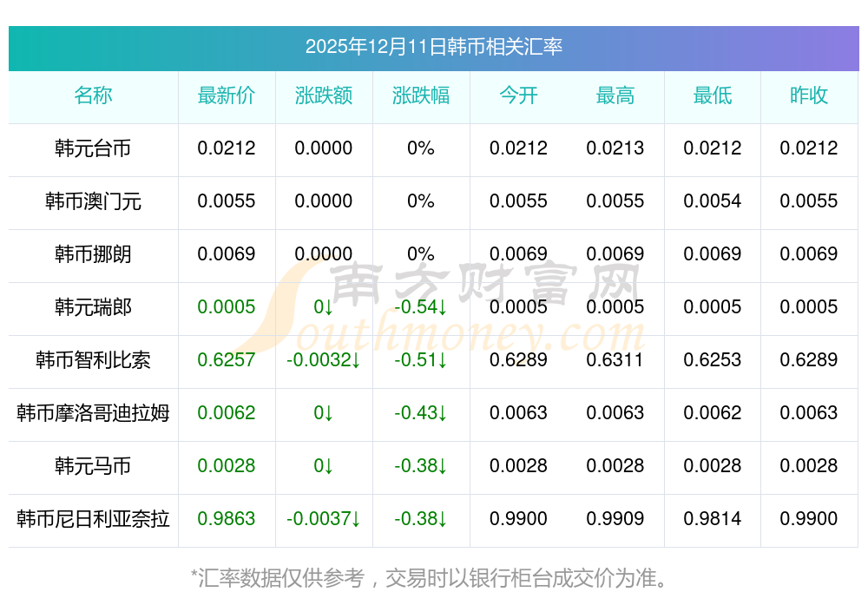Click the 韩元瑞郎 row label
This screenshot has width=868, height=605.
point(93,307)
